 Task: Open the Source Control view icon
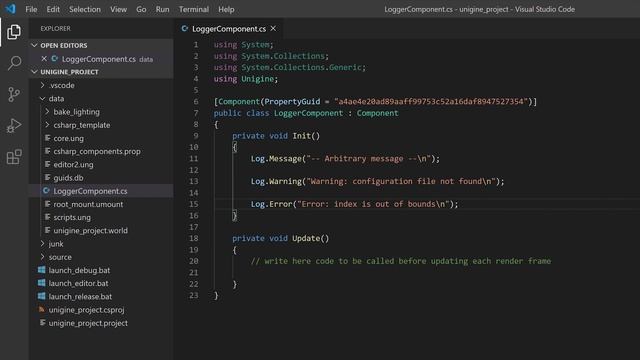14,95
